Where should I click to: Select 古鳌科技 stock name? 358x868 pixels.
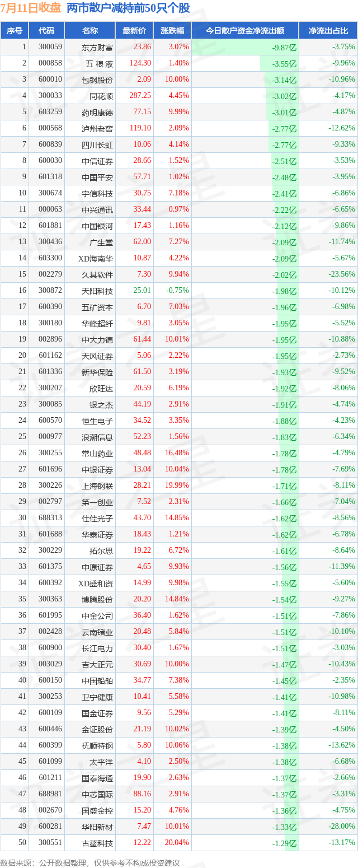tap(97, 843)
